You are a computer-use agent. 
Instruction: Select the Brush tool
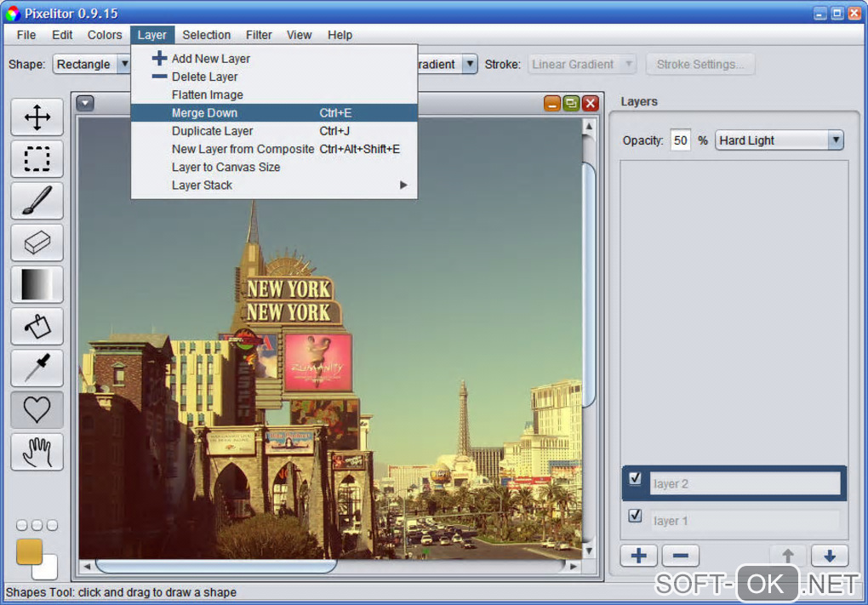pos(37,200)
